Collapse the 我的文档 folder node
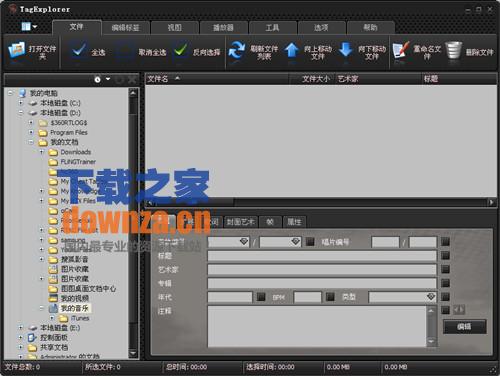The height and width of the screenshot is (376, 500). [31, 142]
